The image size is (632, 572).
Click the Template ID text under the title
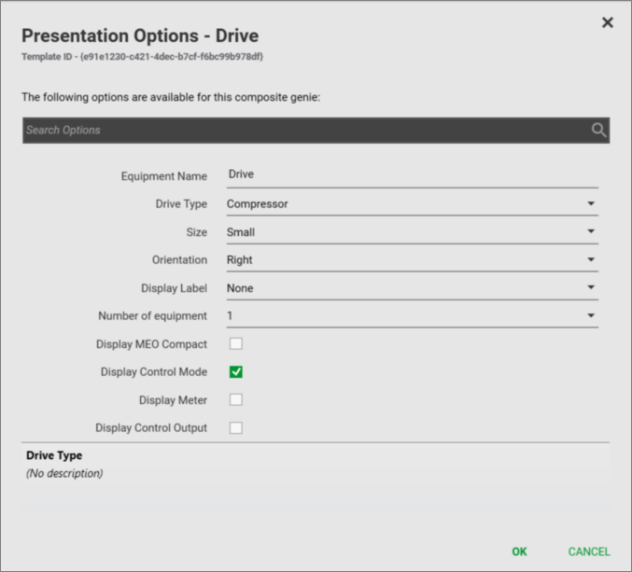142,57
